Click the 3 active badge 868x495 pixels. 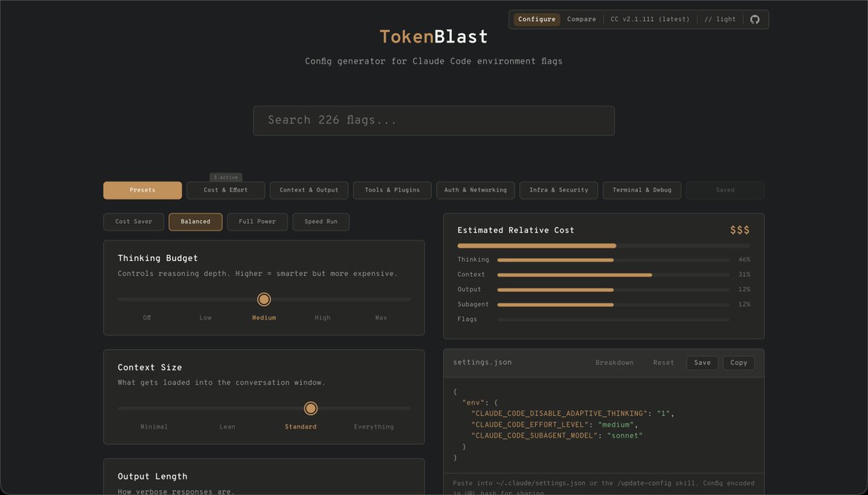click(226, 177)
